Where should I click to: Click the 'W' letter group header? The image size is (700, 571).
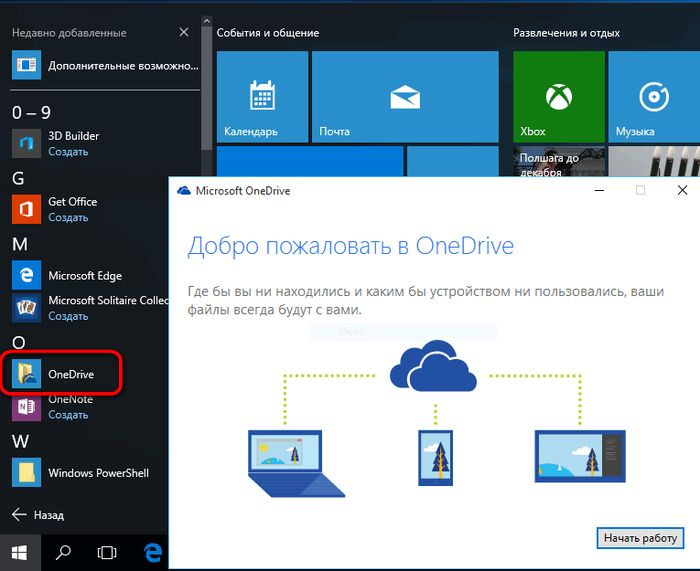(x=20, y=441)
